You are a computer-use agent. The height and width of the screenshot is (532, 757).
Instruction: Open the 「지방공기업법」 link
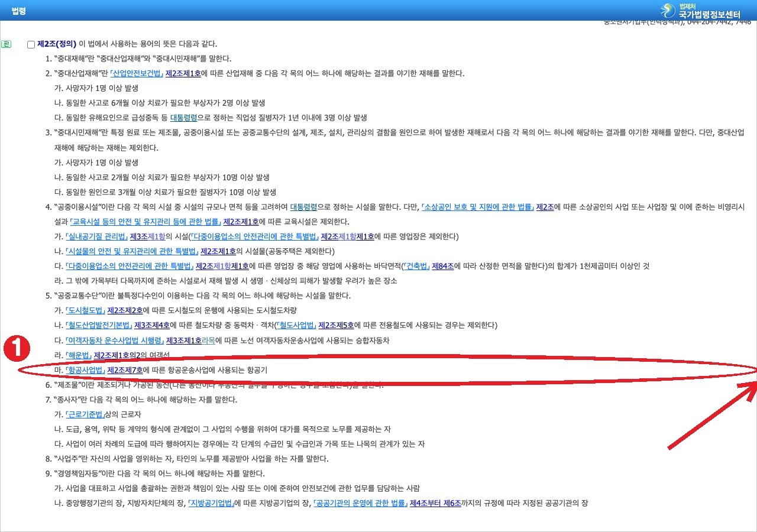pyautogui.click(x=211, y=504)
